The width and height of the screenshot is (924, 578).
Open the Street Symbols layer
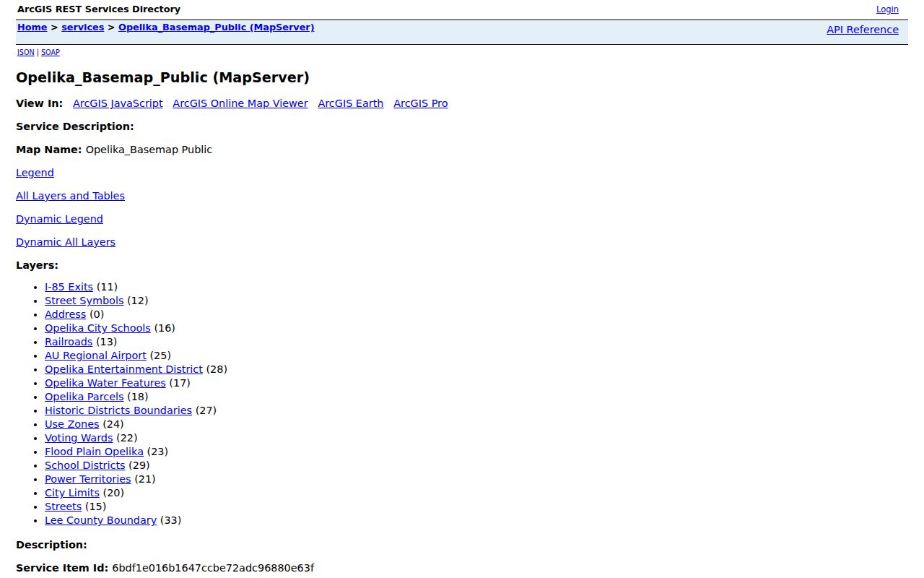coord(84,301)
